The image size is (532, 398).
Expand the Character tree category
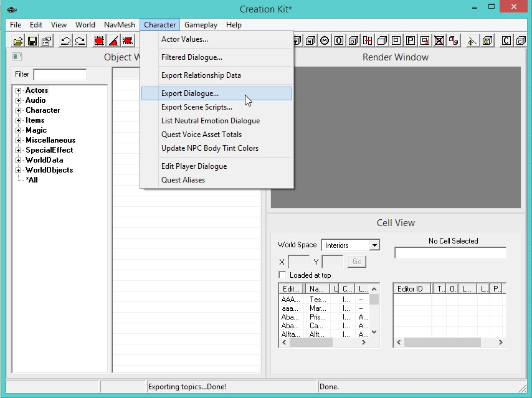[x=18, y=110]
